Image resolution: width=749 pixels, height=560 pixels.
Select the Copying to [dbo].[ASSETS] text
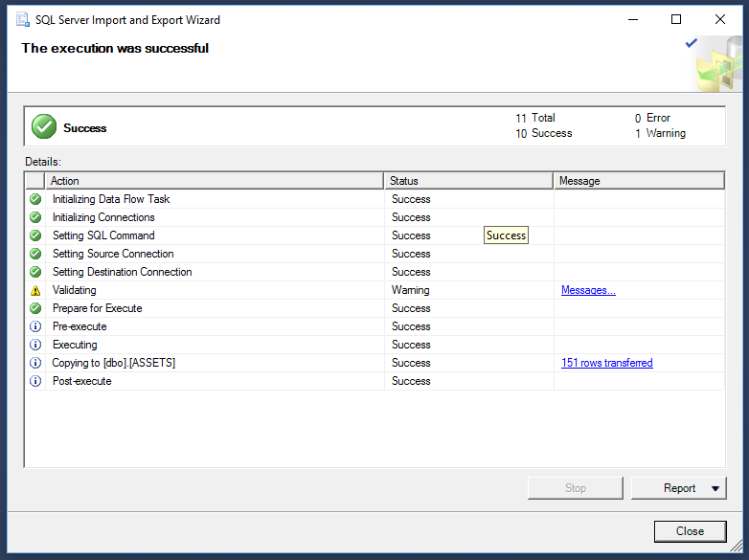point(114,363)
